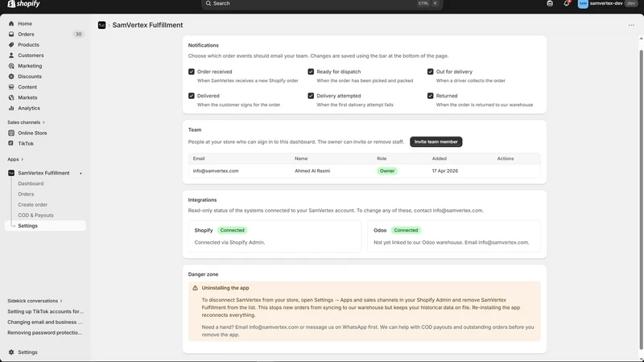
Task: Click the name Ahmed Al Rasmi
Action: coord(312,171)
